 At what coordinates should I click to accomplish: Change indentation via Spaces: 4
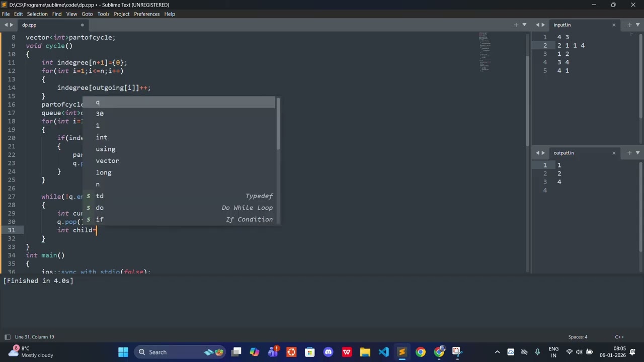pos(578,337)
